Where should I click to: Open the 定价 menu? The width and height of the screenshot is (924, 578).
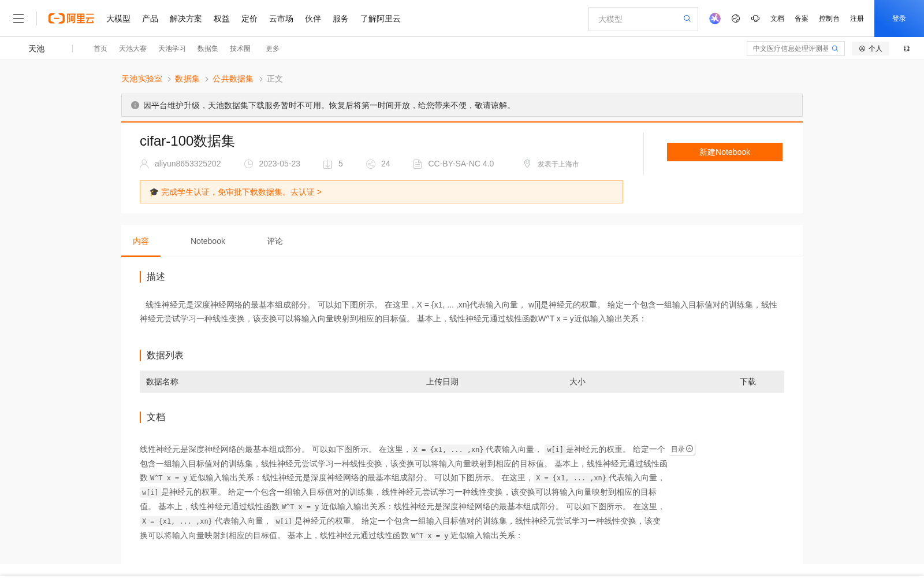(x=249, y=18)
